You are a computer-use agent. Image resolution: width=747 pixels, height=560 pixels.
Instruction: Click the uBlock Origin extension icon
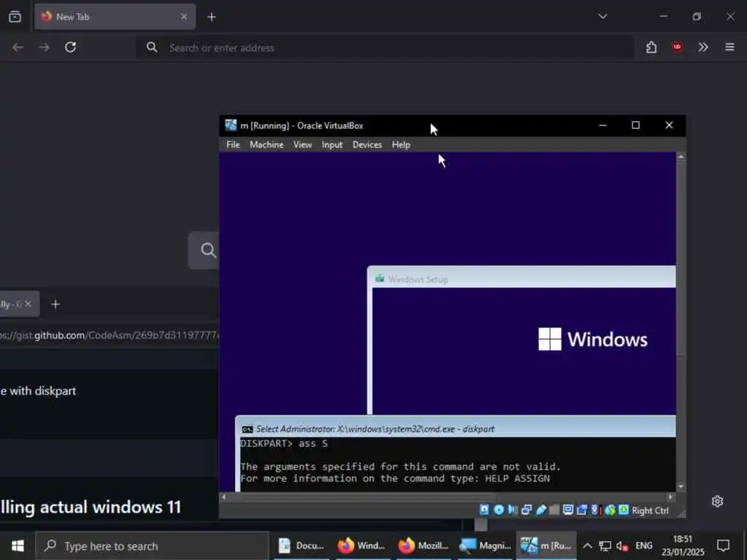click(x=677, y=47)
